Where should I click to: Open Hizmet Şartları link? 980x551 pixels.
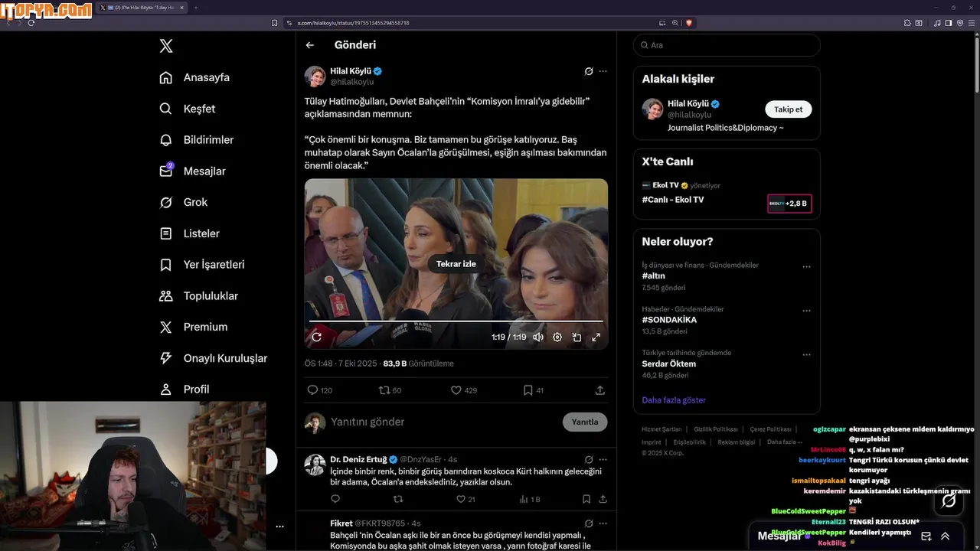point(661,429)
